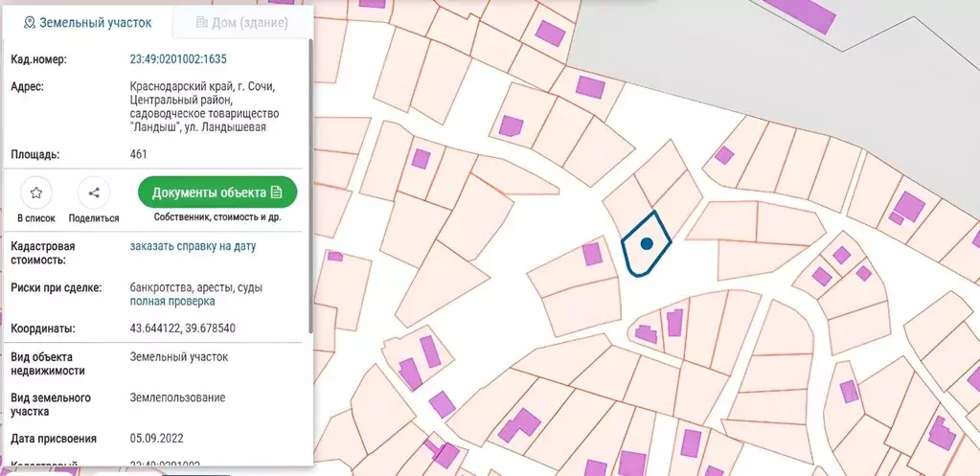Image resolution: width=980 pixels, height=476 pixels.
Task: Add to list with the star icon
Action: point(36,193)
